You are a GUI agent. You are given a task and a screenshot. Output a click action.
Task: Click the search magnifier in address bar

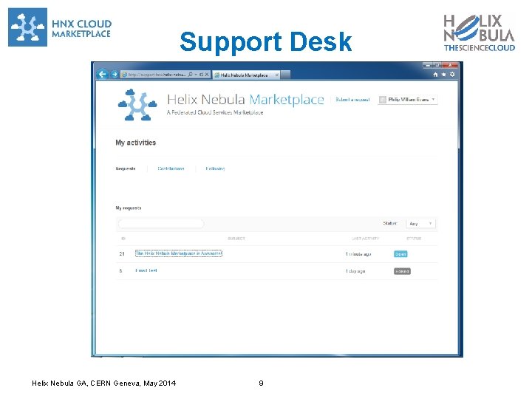(x=191, y=75)
